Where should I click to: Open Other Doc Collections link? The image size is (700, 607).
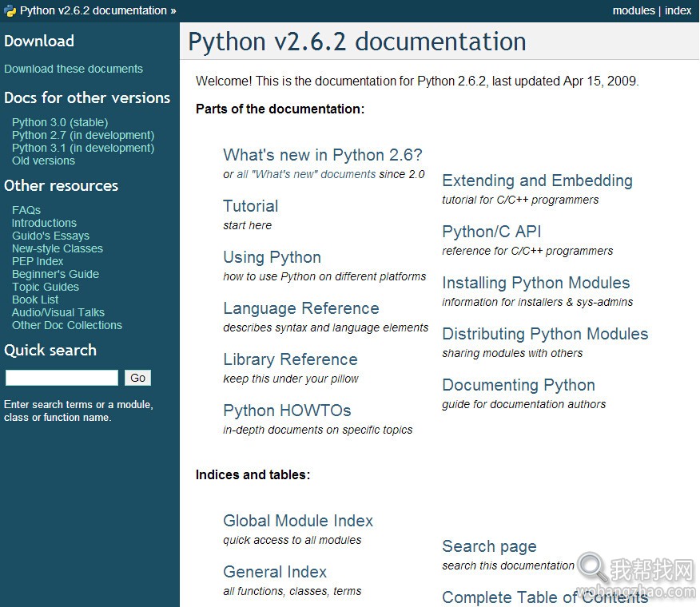coord(67,325)
